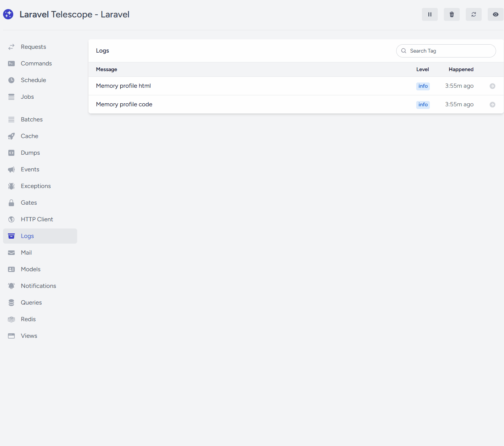Select info level badge on first log
Screen dimensions: 504x446
coord(423,86)
